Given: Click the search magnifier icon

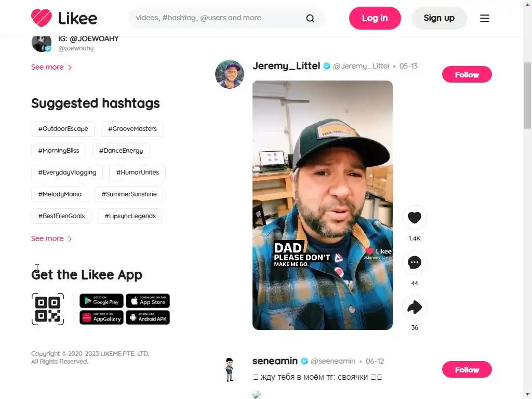Looking at the screenshot, I should [310, 18].
